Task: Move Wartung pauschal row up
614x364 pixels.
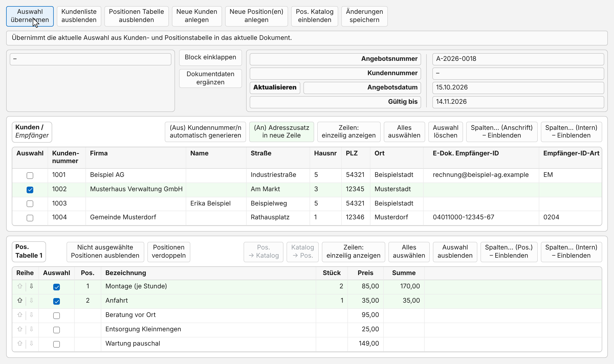Action: (20, 344)
